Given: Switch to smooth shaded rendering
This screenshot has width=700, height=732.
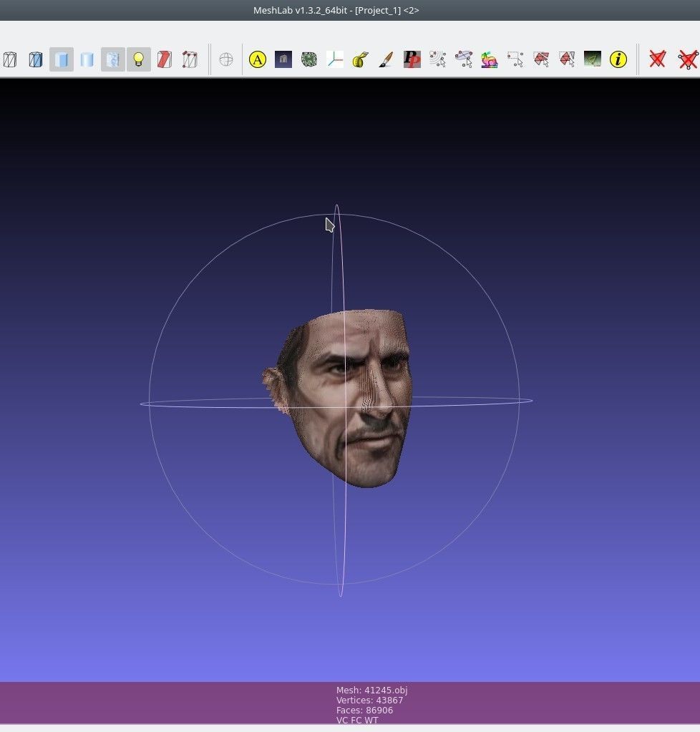Looking at the screenshot, I should (x=87, y=60).
